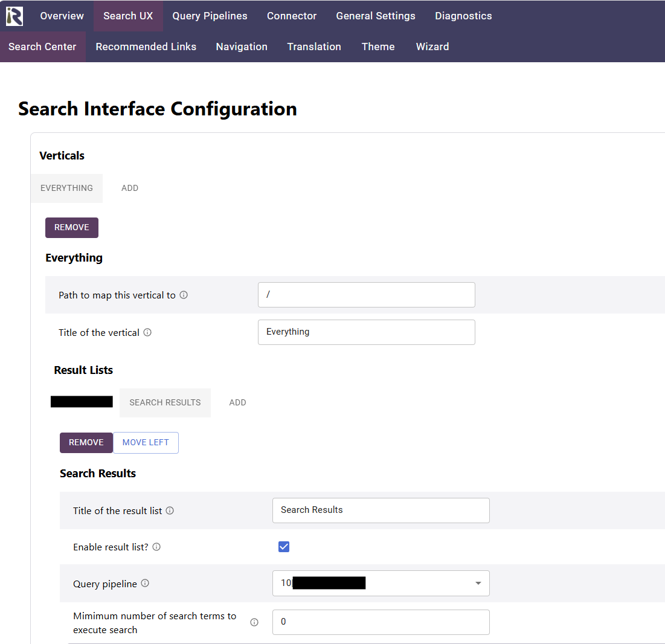Open info icon for Path to map vertical
665x644 pixels.
(x=184, y=295)
